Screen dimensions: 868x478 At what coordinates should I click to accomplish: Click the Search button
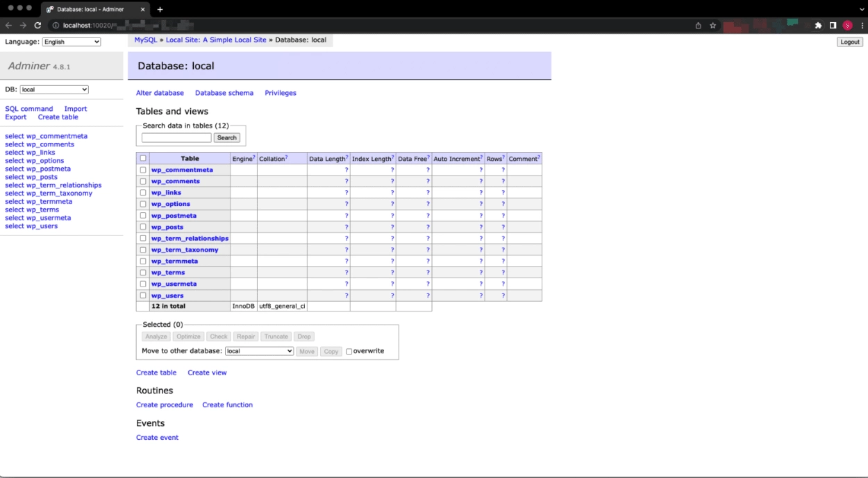coord(226,137)
